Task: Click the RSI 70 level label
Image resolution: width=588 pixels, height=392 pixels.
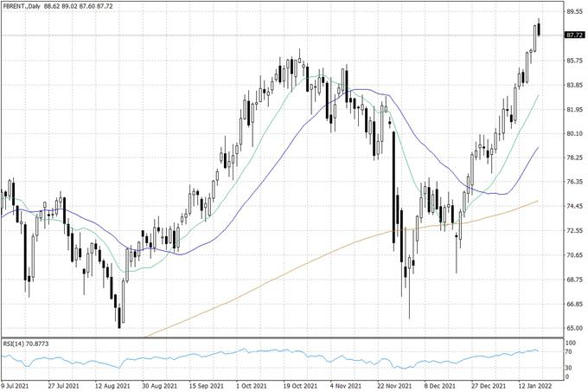Action: click(569, 352)
